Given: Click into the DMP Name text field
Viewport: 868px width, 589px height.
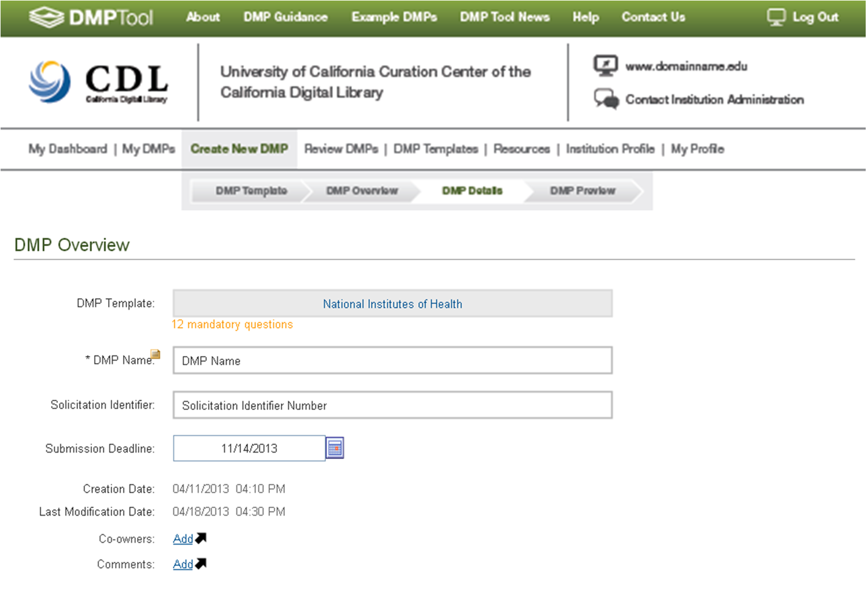Looking at the screenshot, I should coord(392,361).
